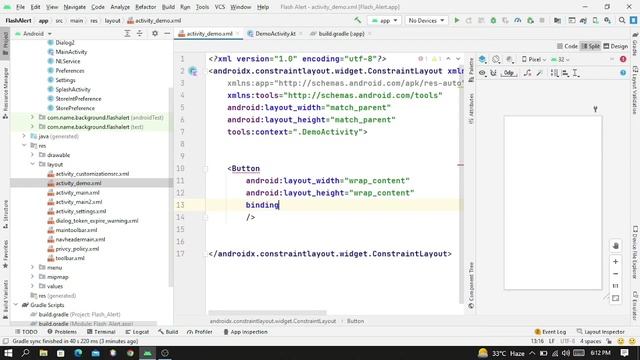Open the API 32 version dropdown
The height and width of the screenshot is (360, 640).
pos(560,60)
